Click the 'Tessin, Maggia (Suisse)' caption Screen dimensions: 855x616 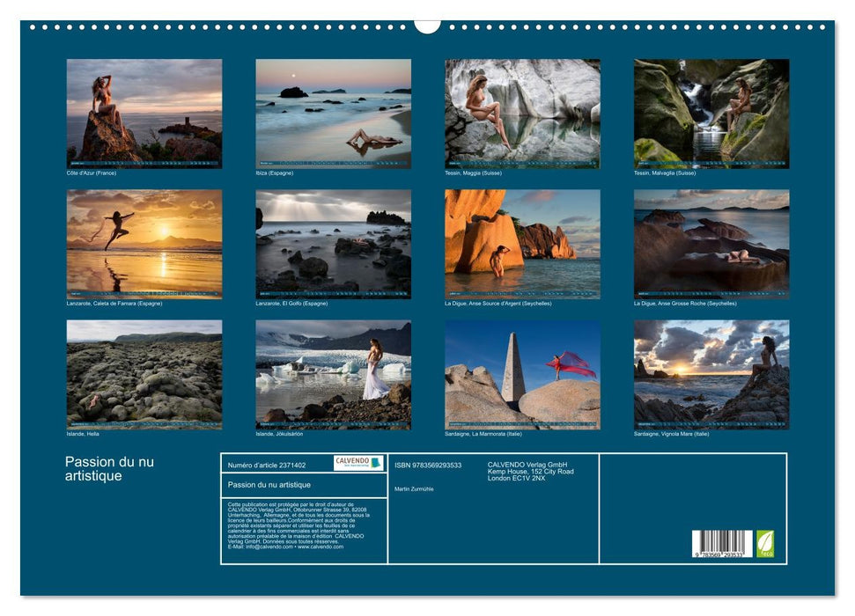[474, 172]
